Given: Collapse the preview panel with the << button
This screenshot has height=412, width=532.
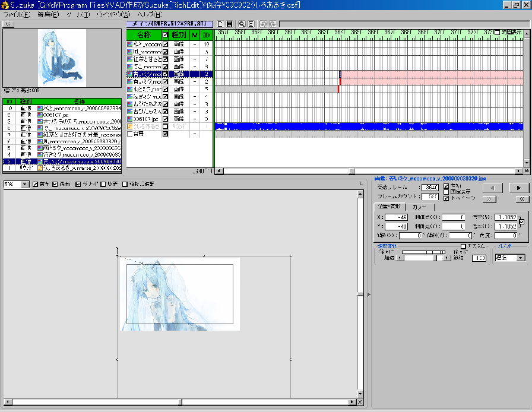Looking at the screenshot, I should (x=8, y=24).
